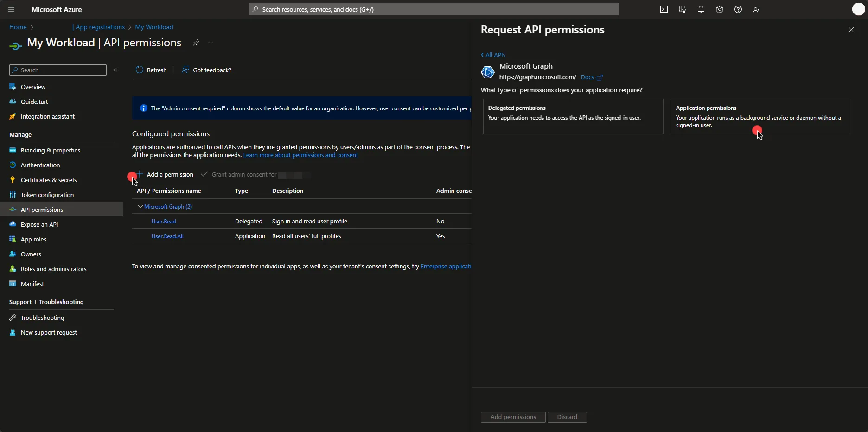Collapse the left sidebar with double chevron
This screenshot has height=432, width=868.
tap(115, 70)
